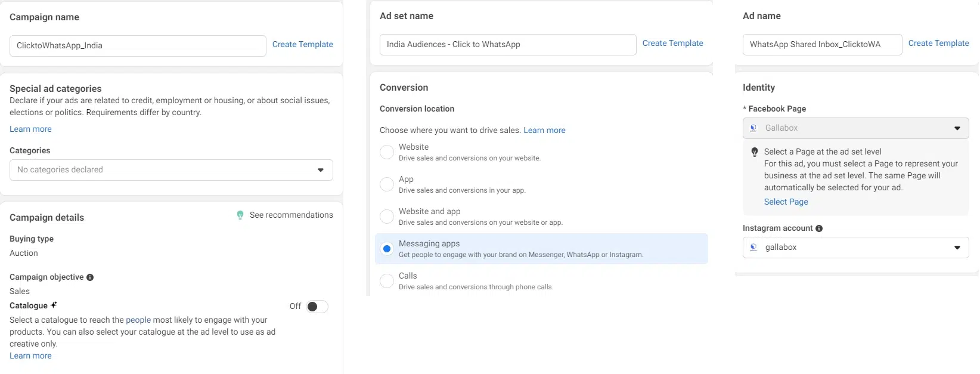Expand the Facebook Page dropdown
This screenshot has height=374, width=980.
(855, 128)
